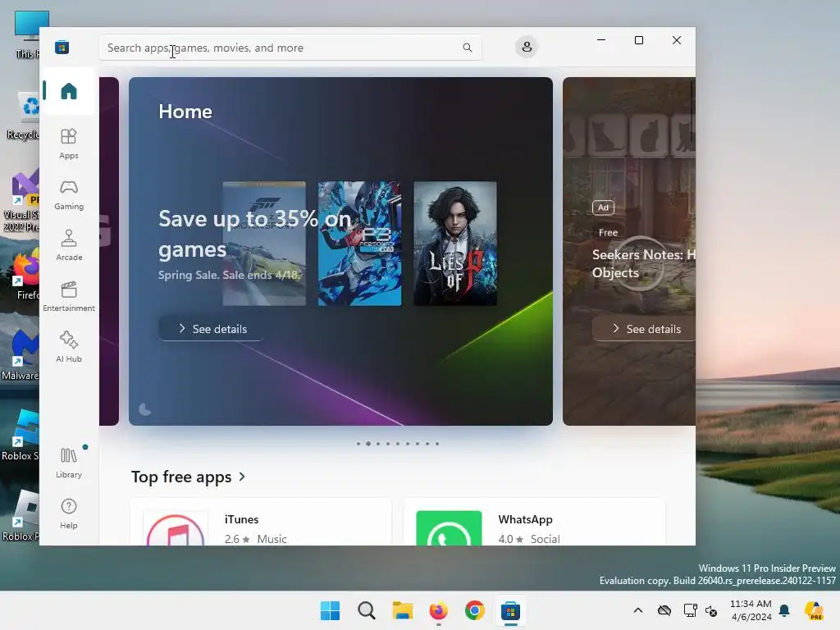Open Windows Start menu

pyautogui.click(x=330, y=610)
